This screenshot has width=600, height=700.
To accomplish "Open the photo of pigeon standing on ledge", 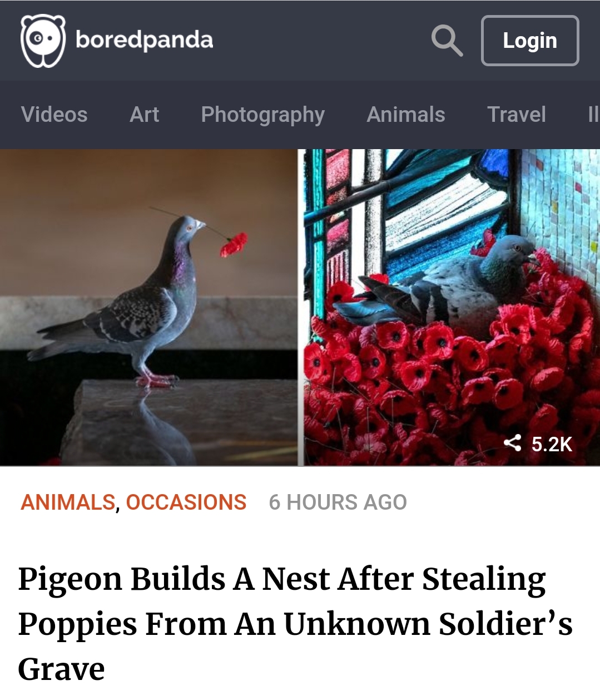I will 148,307.
